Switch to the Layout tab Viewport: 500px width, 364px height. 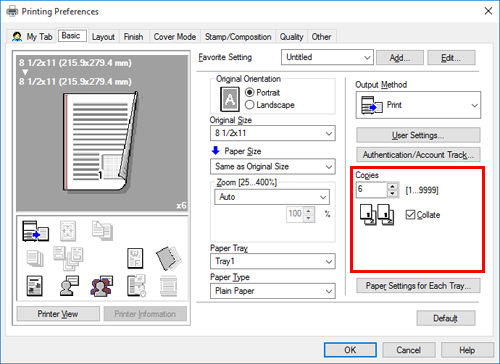(103, 37)
